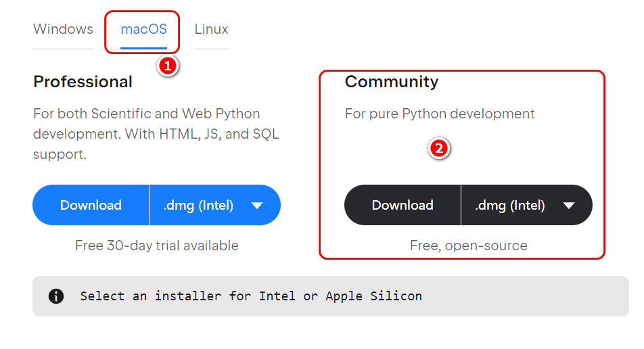
Task: Click 'For pure Python development' description
Action: tap(440, 114)
